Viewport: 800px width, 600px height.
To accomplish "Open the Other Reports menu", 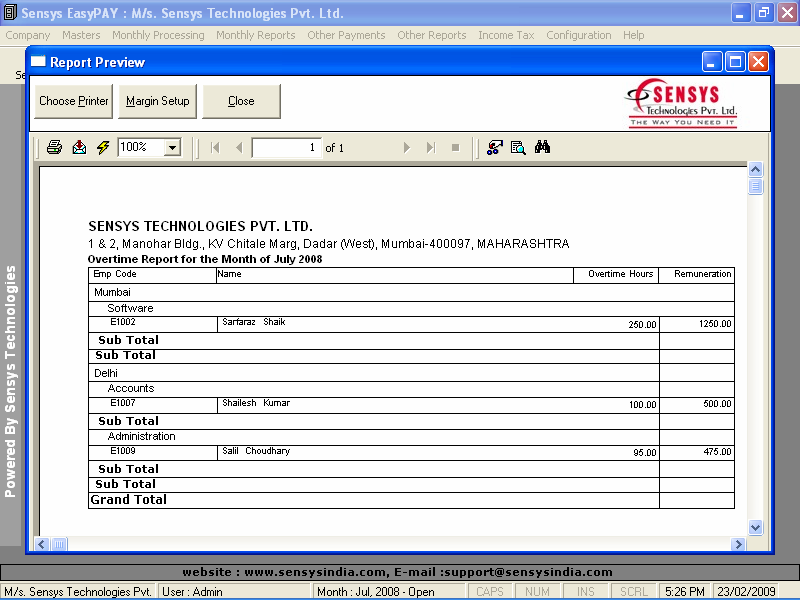I will [x=432, y=35].
